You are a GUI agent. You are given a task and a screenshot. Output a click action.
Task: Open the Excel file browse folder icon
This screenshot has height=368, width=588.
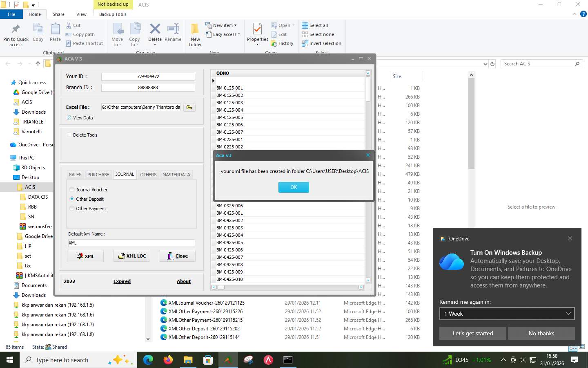pyautogui.click(x=189, y=107)
